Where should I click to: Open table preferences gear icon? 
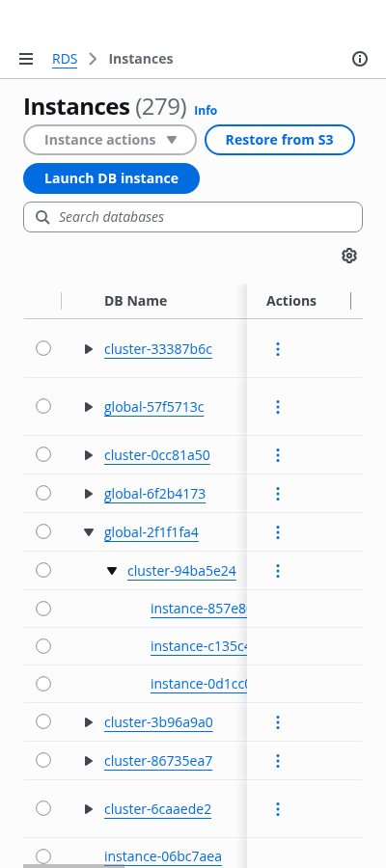pyautogui.click(x=349, y=256)
